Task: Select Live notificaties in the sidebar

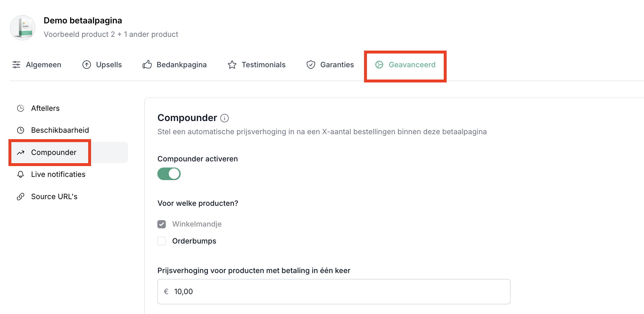Action: pyautogui.click(x=58, y=175)
